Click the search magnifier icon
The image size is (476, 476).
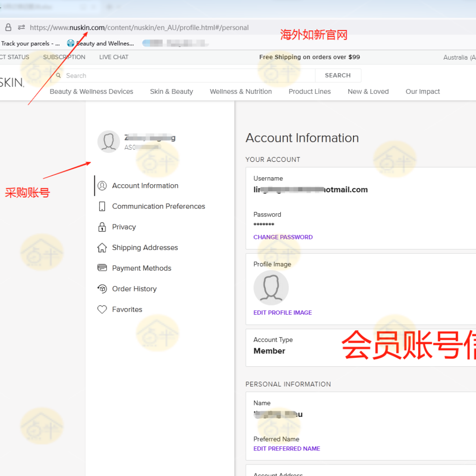(x=58, y=75)
